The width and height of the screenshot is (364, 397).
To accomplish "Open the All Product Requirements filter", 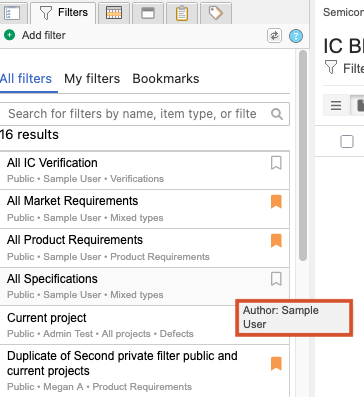I will click(x=144, y=248).
